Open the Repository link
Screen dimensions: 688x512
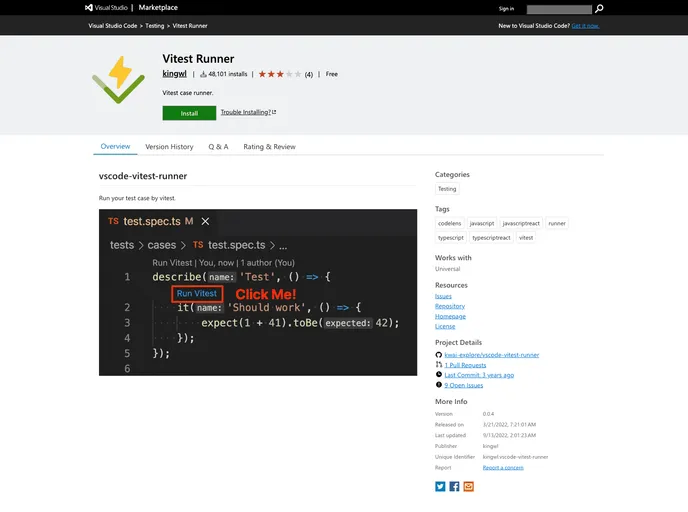click(450, 306)
